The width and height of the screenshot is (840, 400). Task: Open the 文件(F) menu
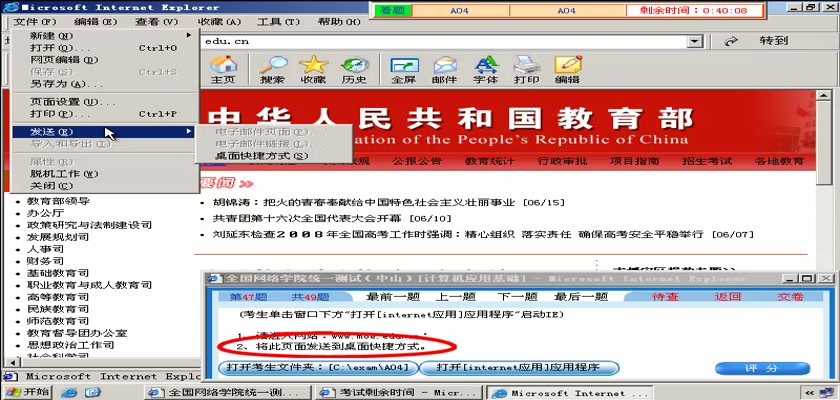tap(34, 22)
